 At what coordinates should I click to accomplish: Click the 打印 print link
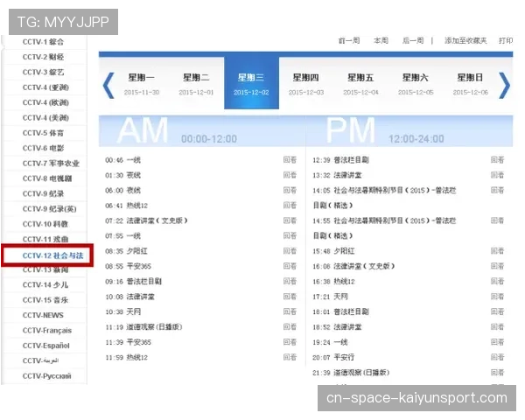pyautogui.click(x=506, y=40)
